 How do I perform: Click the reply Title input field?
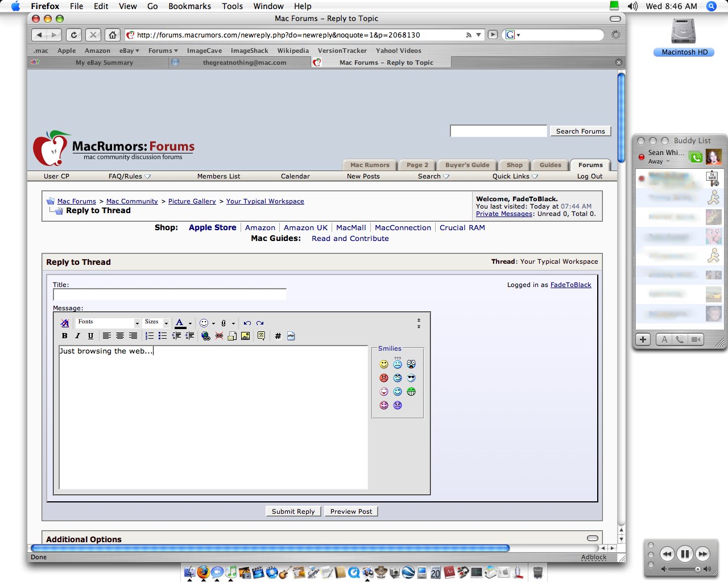(x=169, y=294)
